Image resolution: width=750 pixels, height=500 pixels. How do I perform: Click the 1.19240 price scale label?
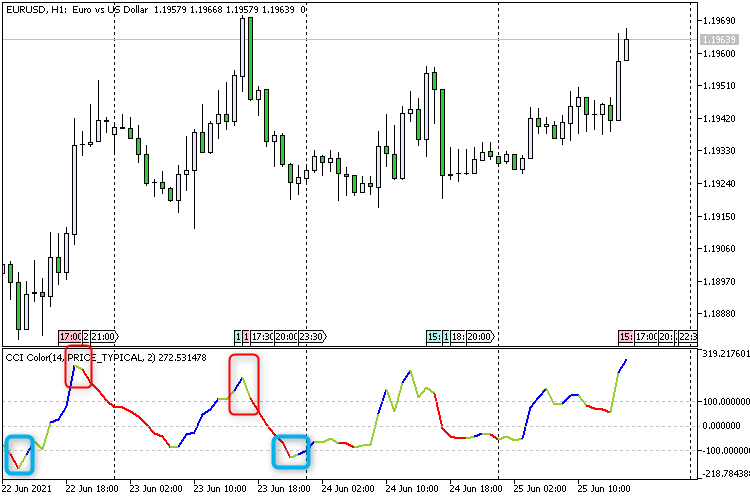pos(719,183)
